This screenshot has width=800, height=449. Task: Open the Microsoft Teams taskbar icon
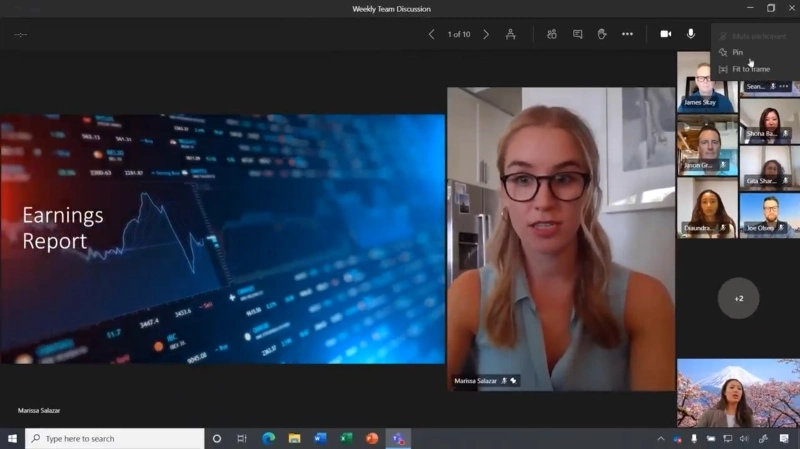click(399, 438)
